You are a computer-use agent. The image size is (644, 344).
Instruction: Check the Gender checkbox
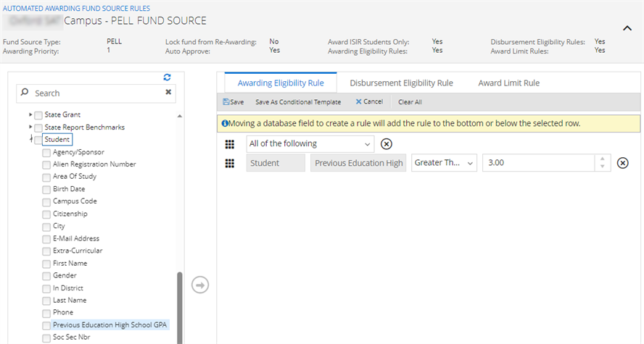click(x=46, y=276)
